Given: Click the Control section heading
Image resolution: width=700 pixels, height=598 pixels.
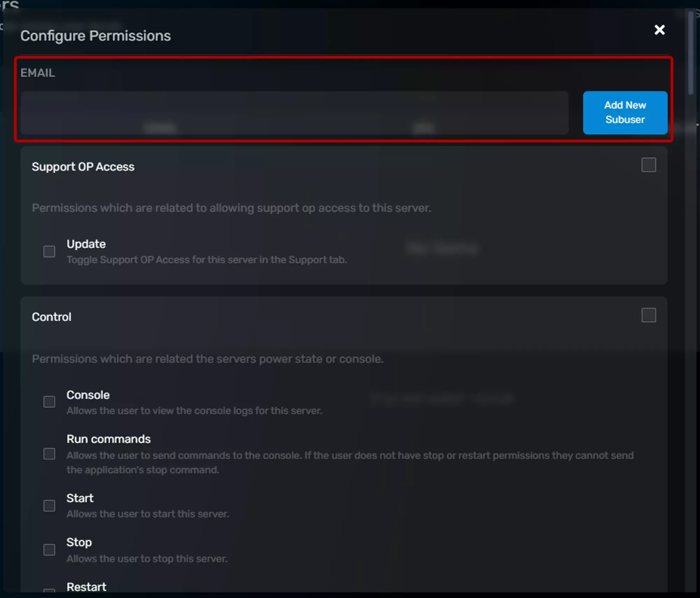Looking at the screenshot, I should pos(51,317).
